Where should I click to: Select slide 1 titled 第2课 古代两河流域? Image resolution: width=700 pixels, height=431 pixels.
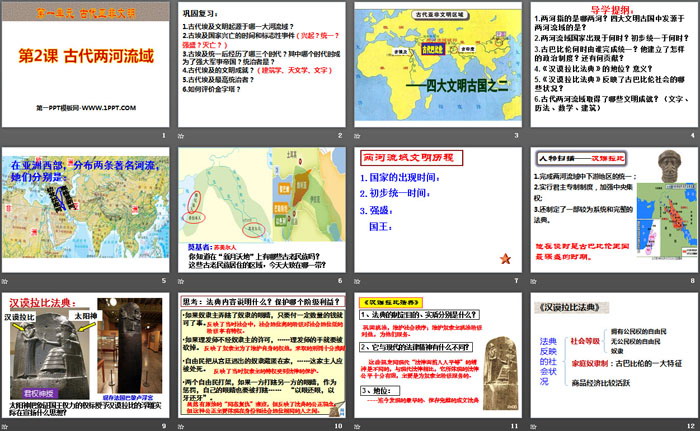click(85, 64)
